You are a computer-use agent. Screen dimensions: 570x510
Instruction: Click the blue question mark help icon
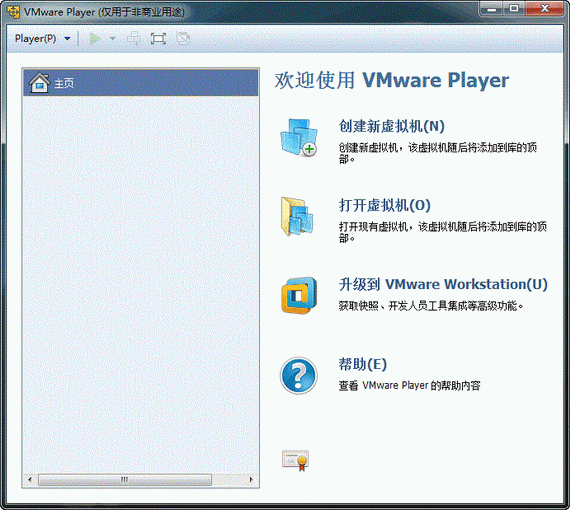point(299,376)
